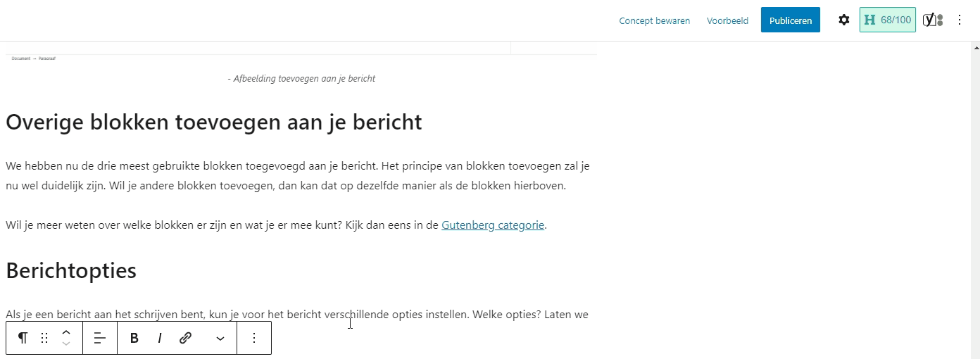This screenshot has height=359, width=980.
Task: Open the Voorbeeld preview dropdown
Action: [727, 21]
